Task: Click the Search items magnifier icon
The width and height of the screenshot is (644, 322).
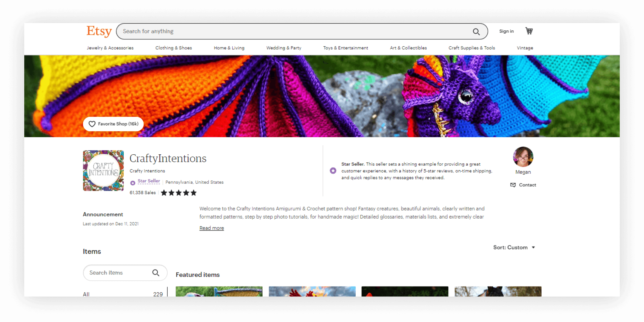Action: [x=156, y=273]
